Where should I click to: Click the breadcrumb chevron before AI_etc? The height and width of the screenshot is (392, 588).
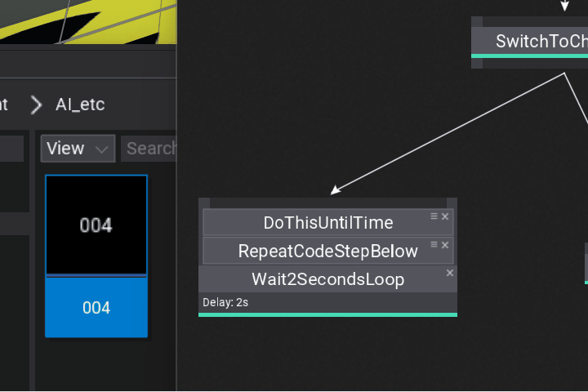(x=36, y=105)
